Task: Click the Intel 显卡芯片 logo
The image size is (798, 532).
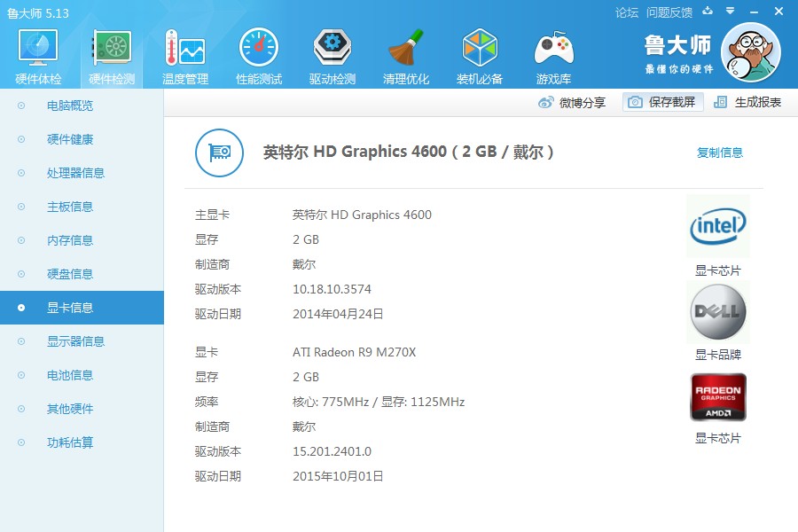Action: tap(718, 226)
